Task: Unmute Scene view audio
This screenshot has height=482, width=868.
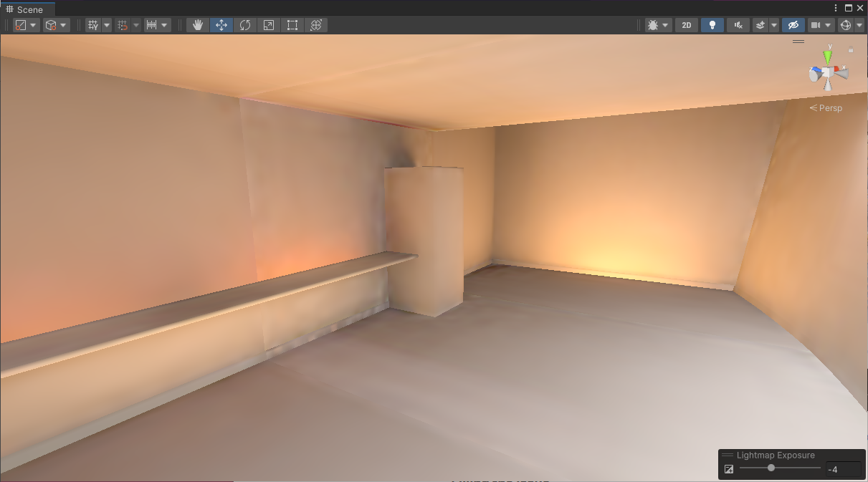Action: (x=738, y=24)
